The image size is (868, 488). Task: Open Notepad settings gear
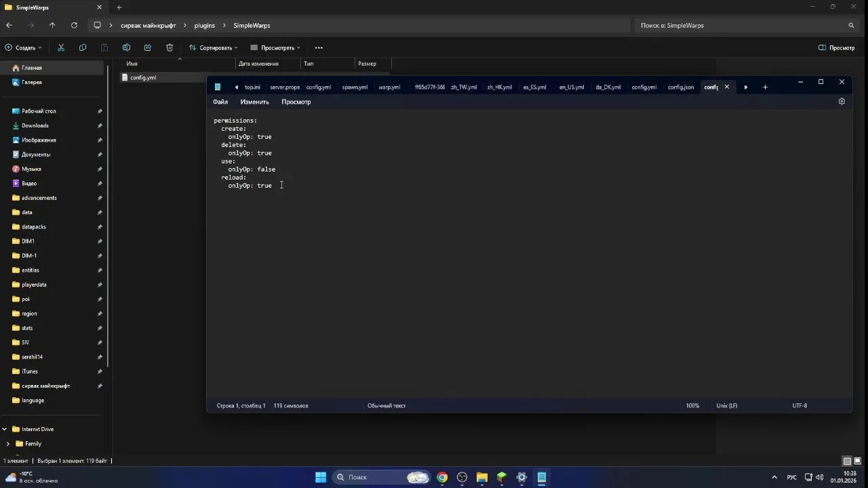(x=842, y=102)
